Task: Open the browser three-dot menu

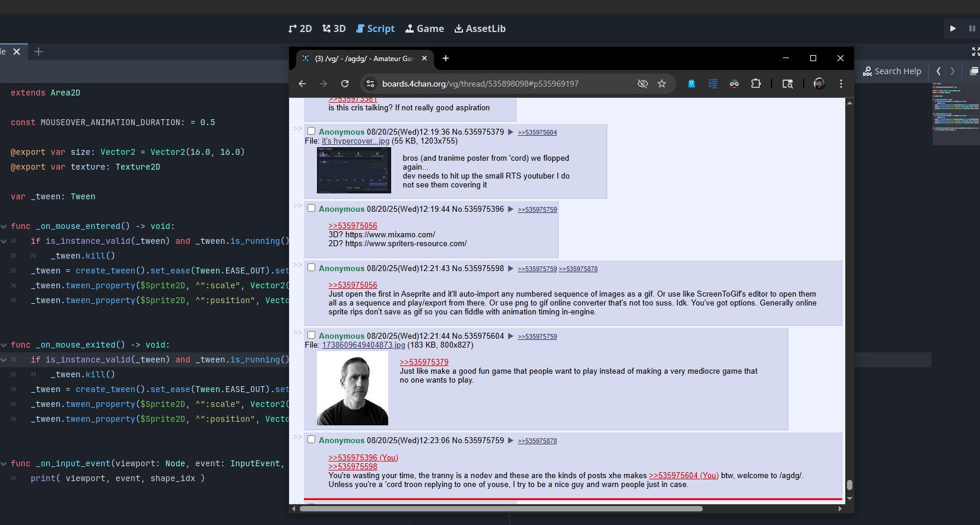Action: point(841,84)
